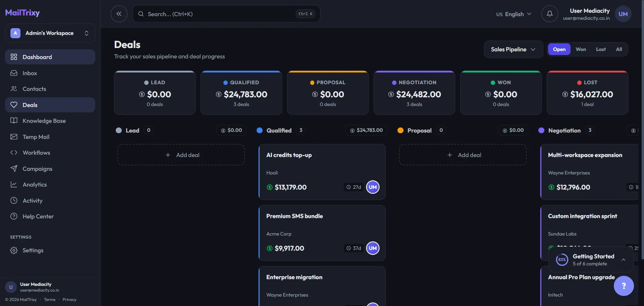Open the Terms link in the footer
Screen dimensions: 644x306
coord(50,300)
